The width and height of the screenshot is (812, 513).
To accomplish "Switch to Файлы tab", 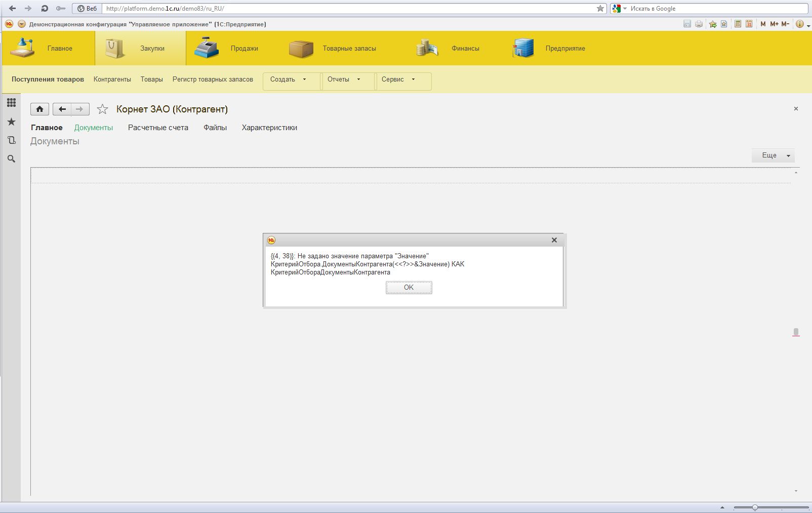I will click(215, 128).
